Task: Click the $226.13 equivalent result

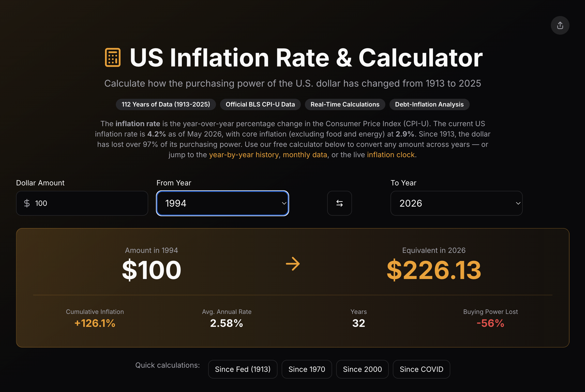Action: click(434, 270)
